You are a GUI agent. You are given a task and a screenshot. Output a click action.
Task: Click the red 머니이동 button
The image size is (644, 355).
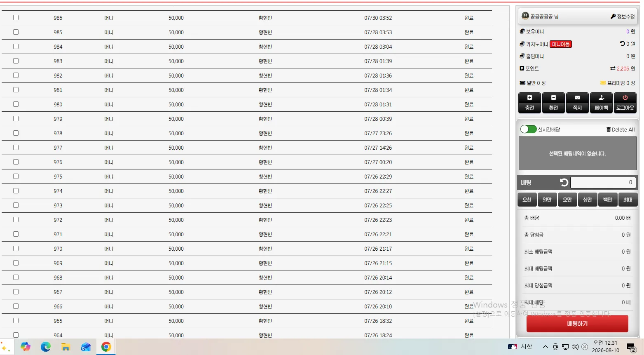point(561,44)
